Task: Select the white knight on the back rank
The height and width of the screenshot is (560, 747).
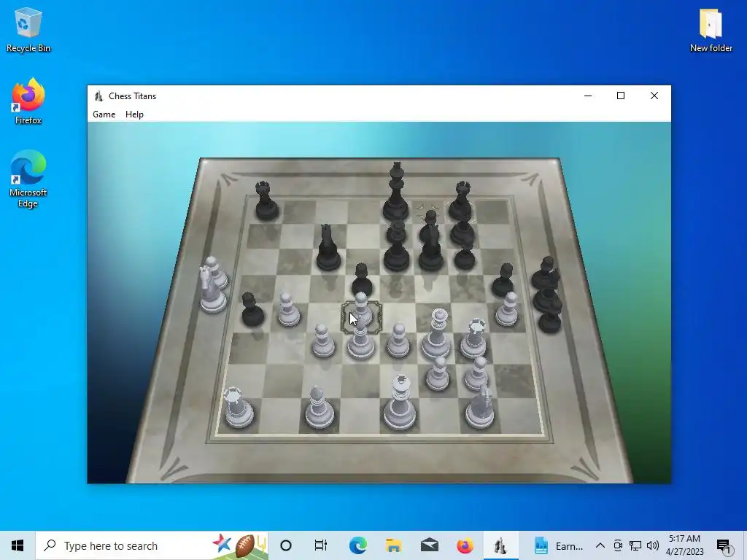Action: pos(480,407)
